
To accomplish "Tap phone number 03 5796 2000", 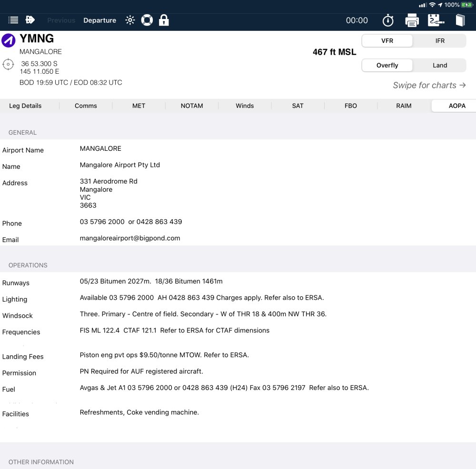I will coord(102,222).
